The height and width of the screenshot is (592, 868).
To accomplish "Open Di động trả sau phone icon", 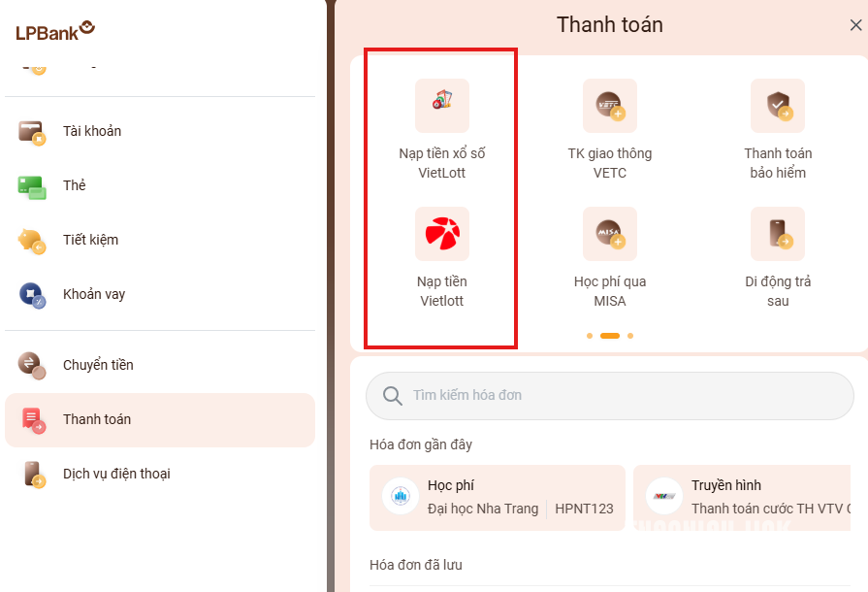I will [777, 234].
